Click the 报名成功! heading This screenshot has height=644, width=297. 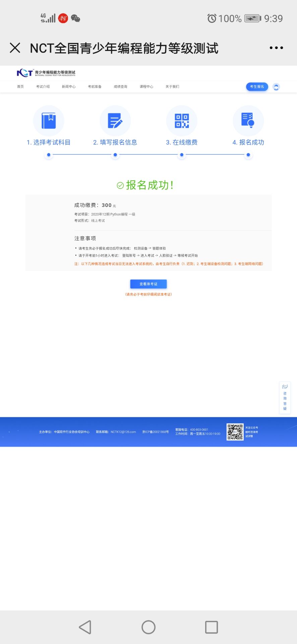pos(150,185)
